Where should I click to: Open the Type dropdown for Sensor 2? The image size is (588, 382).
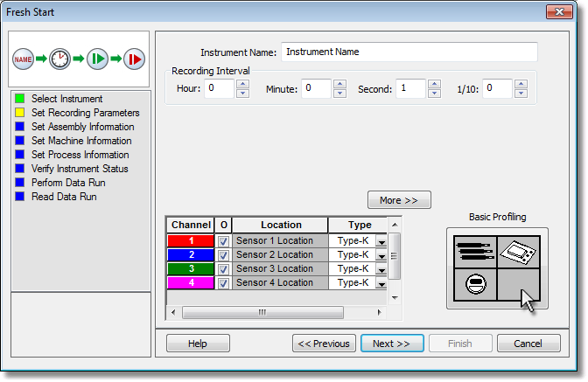point(381,255)
